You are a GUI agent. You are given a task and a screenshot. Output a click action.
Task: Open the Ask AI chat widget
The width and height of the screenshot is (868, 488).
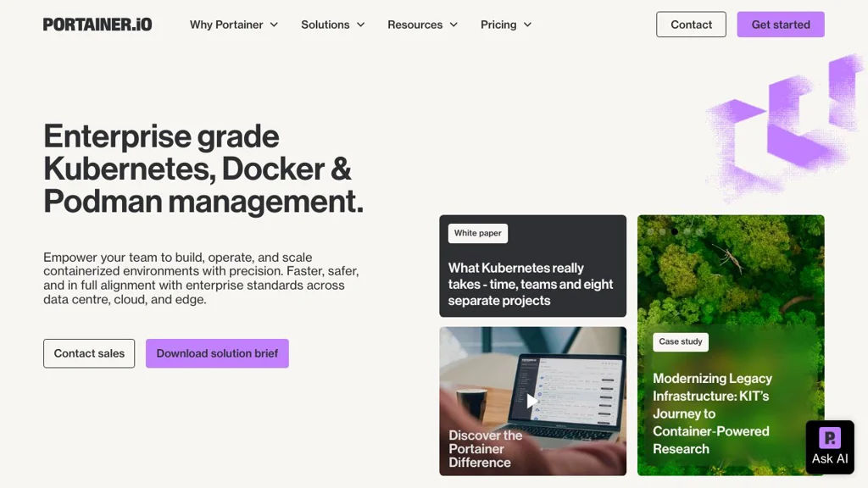pyautogui.click(x=829, y=446)
